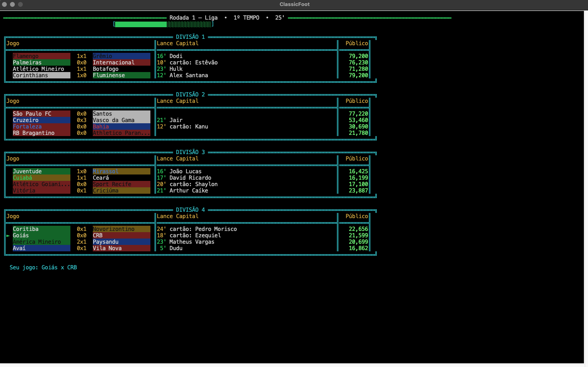Click the 1x1 score for Flamengo vs Grêmio
588x367 pixels.
pos(82,56)
